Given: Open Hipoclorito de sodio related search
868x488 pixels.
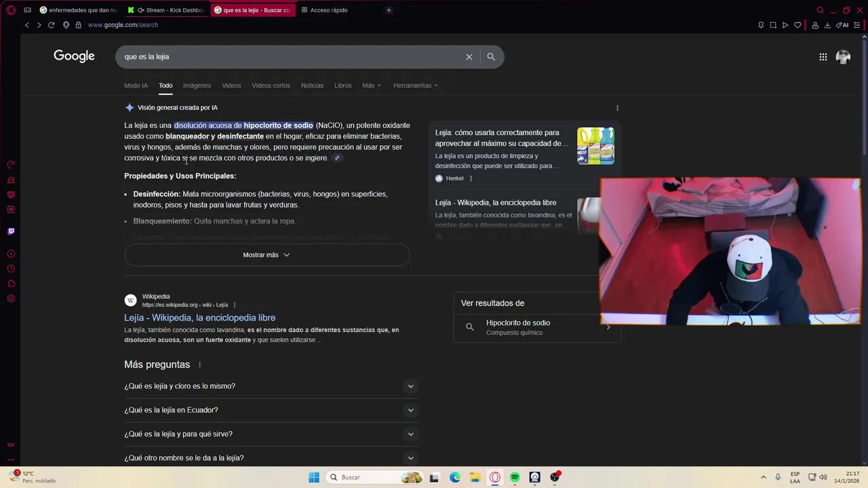Looking at the screenshot, I should pos(537,327).
